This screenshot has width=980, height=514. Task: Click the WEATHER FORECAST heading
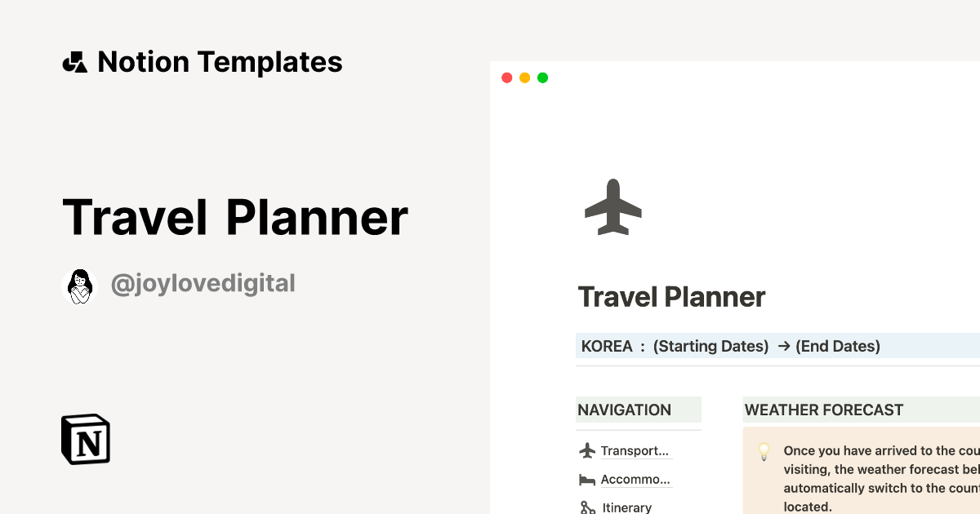[822, 410]
